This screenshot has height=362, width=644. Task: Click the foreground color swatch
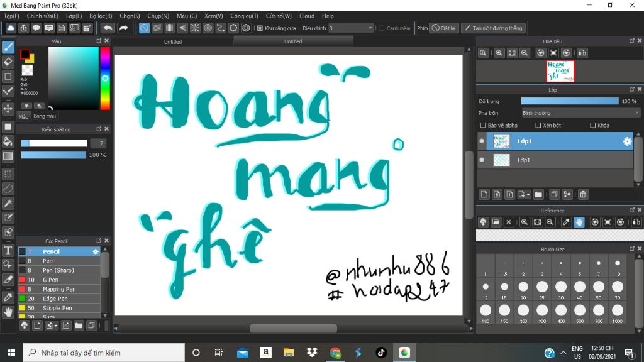coord(25,54)
